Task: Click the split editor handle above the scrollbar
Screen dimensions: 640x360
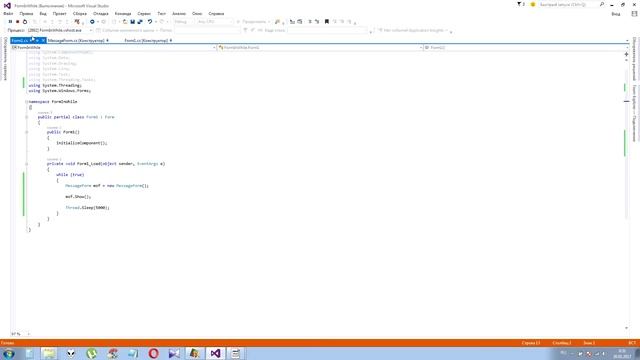Action: point(627,54)
